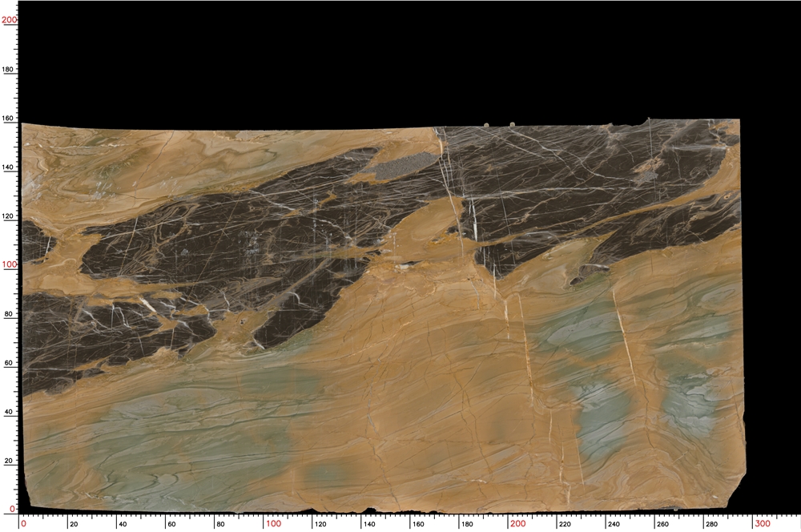Click the red 300 on the horizontal ruler
The image size is (801, 532).
[763, 523]
